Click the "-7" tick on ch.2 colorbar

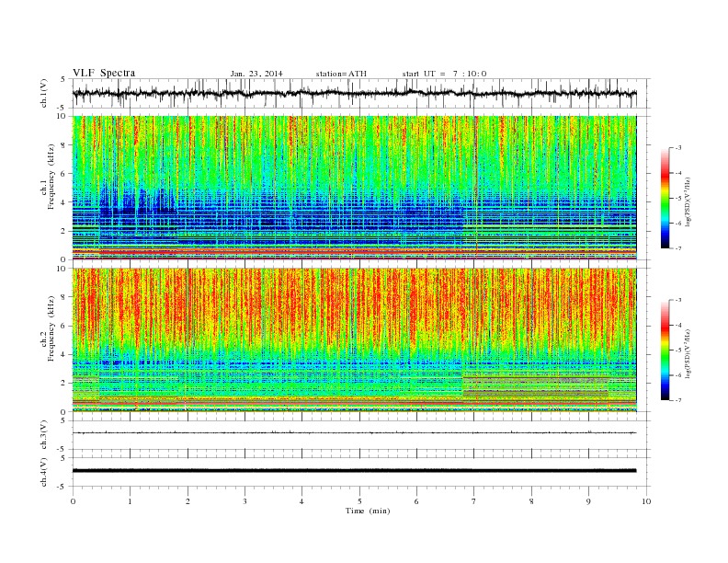click(678, 400)
